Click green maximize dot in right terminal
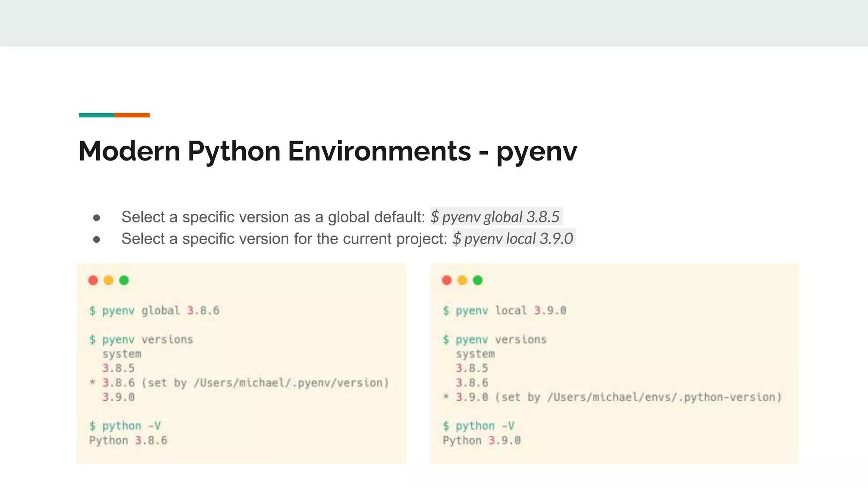Viewport: 868px width, 488px height. (x=478, y=280)
